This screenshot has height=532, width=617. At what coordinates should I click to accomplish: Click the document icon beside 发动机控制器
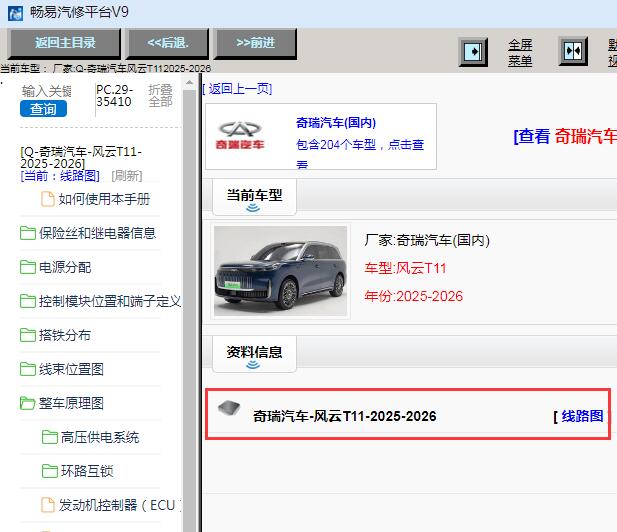48,505
